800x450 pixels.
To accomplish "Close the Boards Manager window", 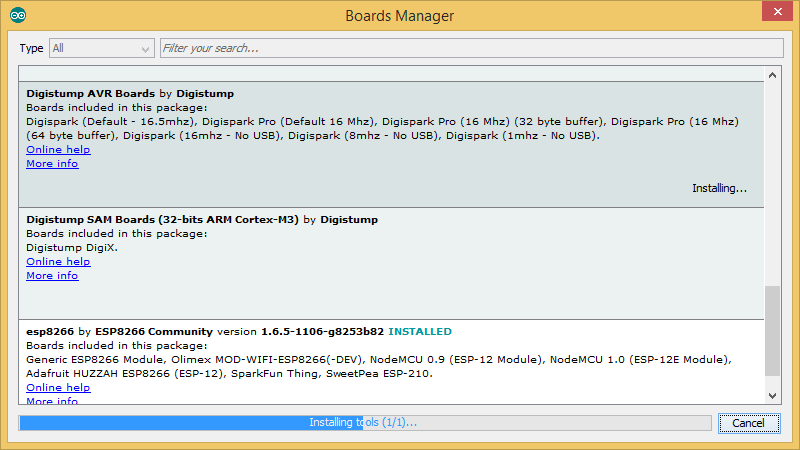I will tap(772, 14).
